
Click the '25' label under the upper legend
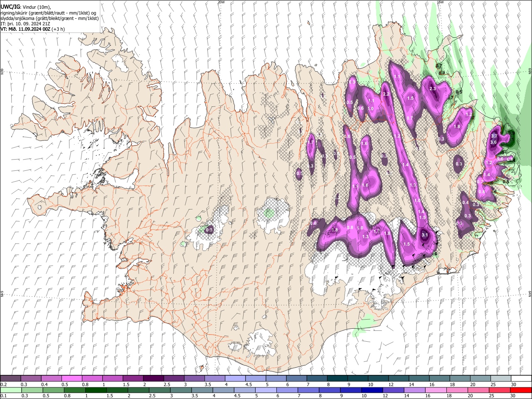coord(494,384)
